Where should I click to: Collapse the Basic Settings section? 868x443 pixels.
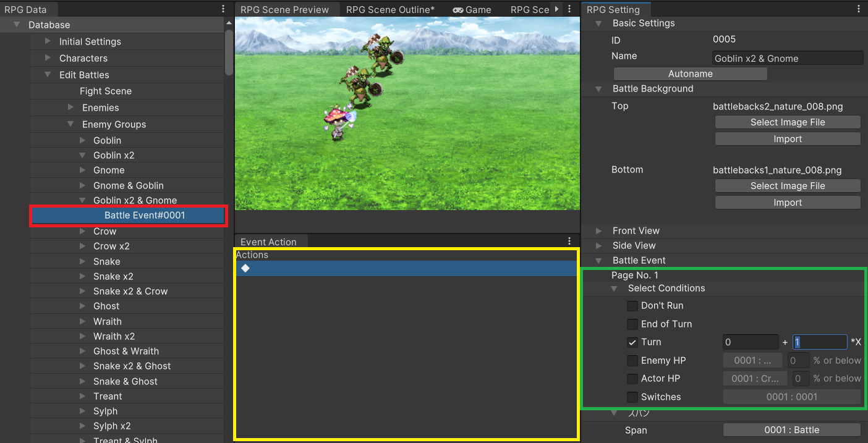(x=598, y=23)
